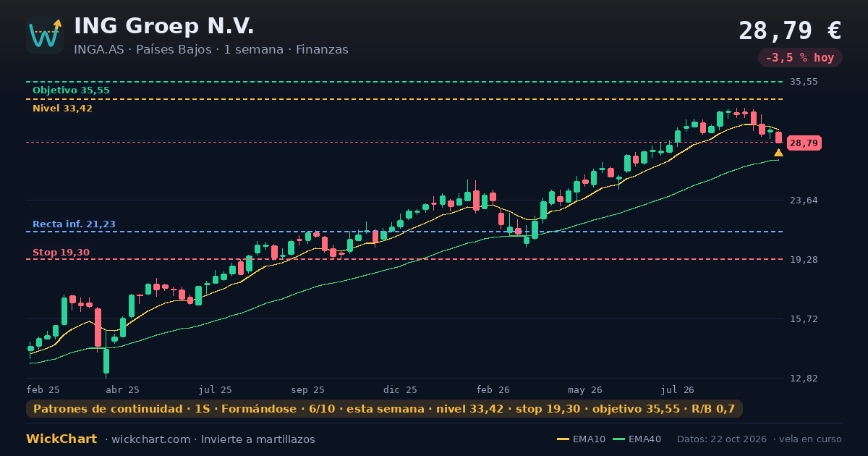
Task: Click the large 28,79 € price at top
Action: pyautogui.click(x=790, y=31)
